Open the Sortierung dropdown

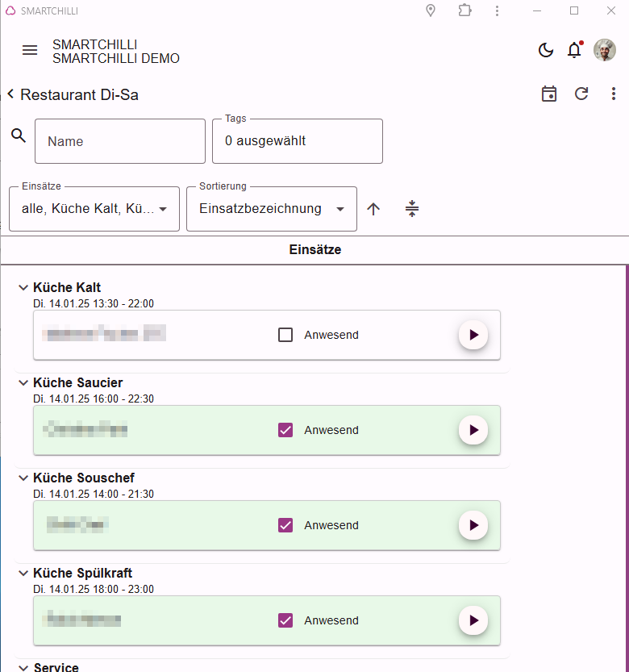[x=272, y=209]
